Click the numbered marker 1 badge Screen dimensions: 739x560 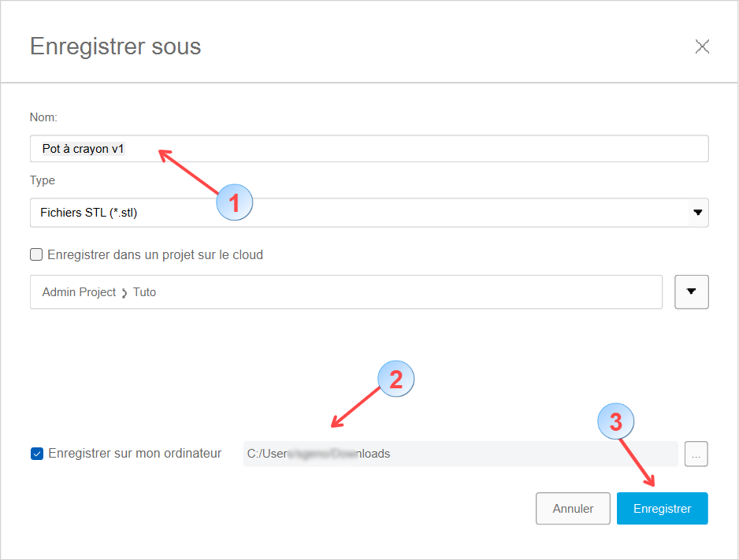(234, 202)
